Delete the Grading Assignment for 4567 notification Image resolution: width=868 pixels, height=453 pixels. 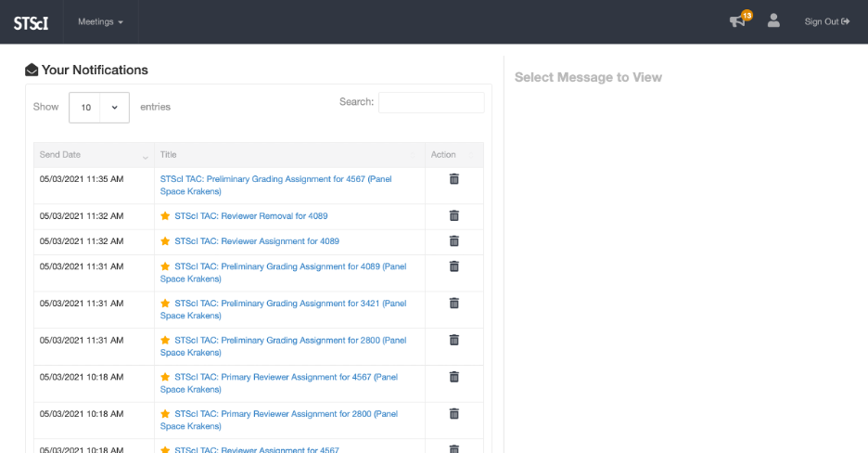(x=453, y=179)
